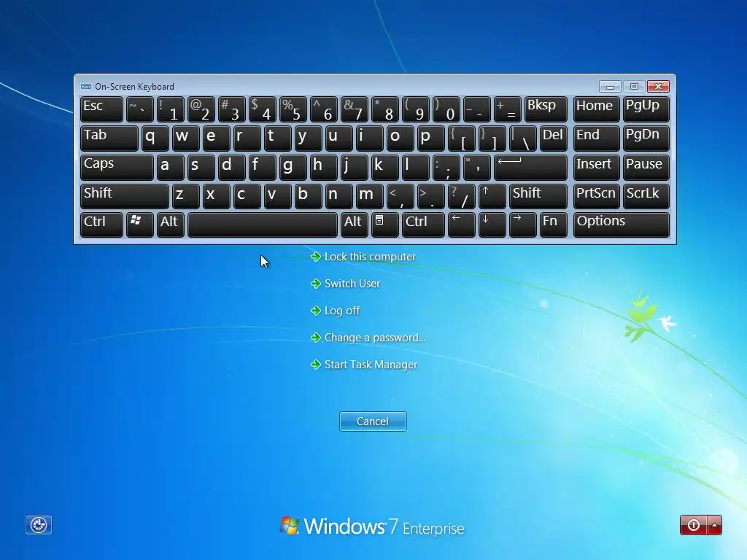Click the Home key
747x560 pixels.
597,109
